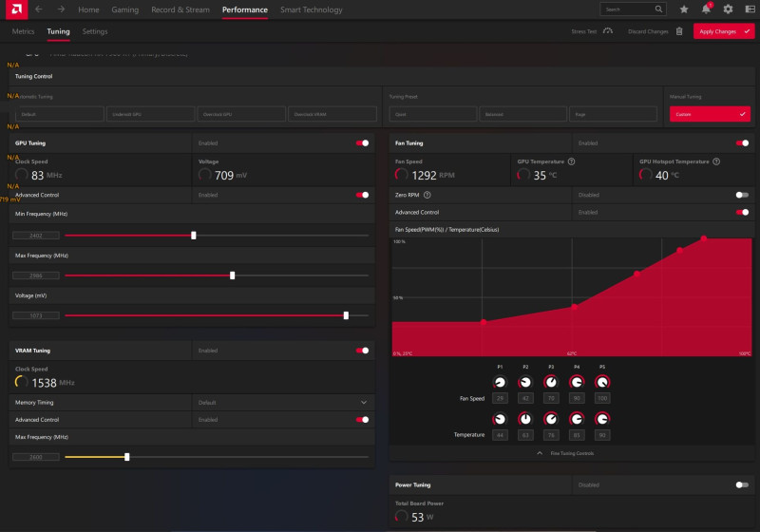This screenshot has height=532, width=760.
Task: Select Overclock VRAM option
Action: tap(332, 114)
